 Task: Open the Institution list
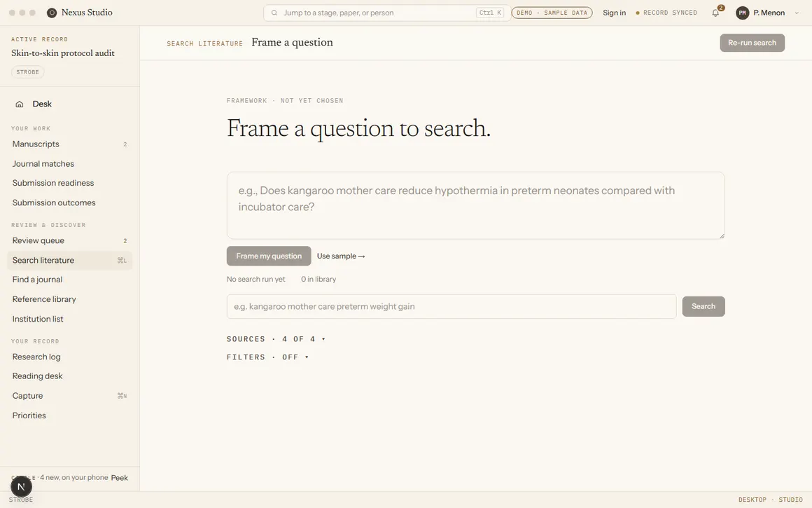tap(69, 319)
